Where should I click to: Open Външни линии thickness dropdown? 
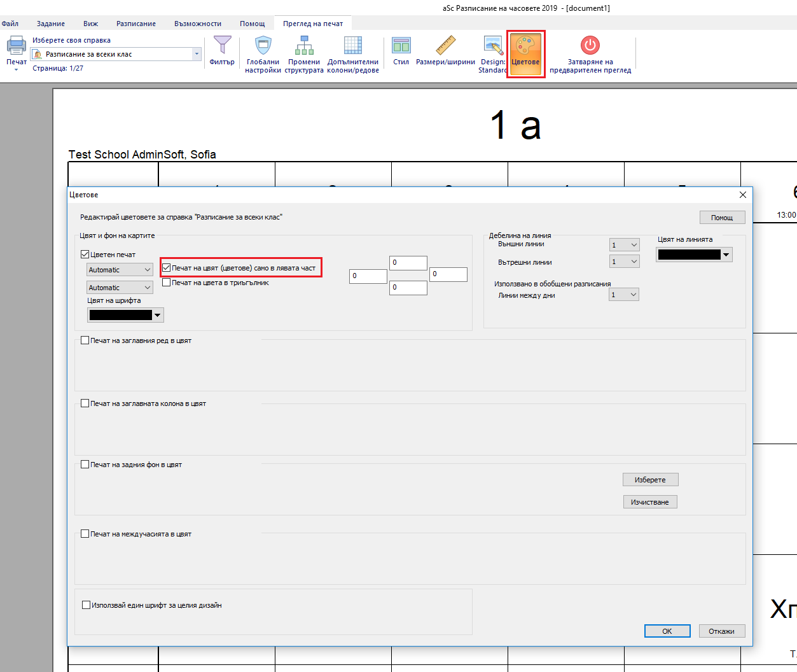coord(624,245)
